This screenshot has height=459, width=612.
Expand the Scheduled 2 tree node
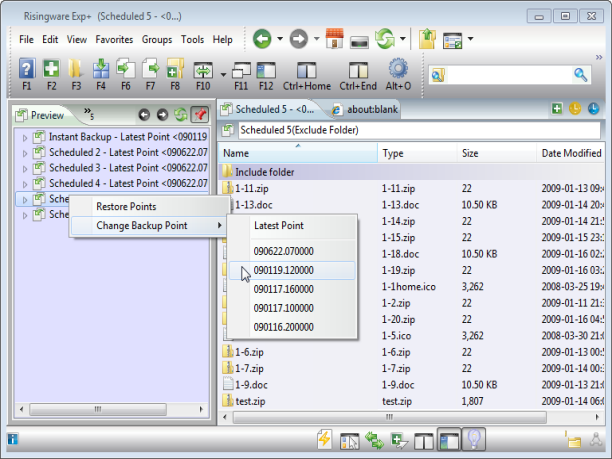(26, 152)
